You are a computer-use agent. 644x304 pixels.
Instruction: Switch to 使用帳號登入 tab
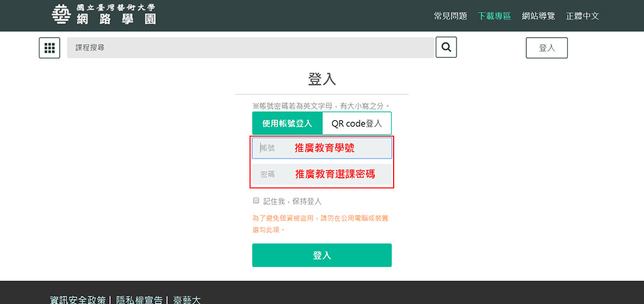pyautogui.click(x=287, y=123)
